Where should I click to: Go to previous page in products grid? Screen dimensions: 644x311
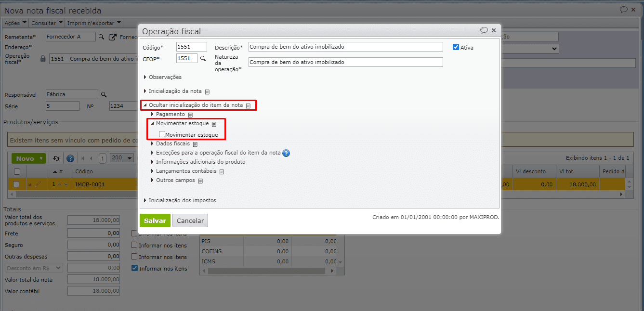pyautogui.click(x=92, y=158)
